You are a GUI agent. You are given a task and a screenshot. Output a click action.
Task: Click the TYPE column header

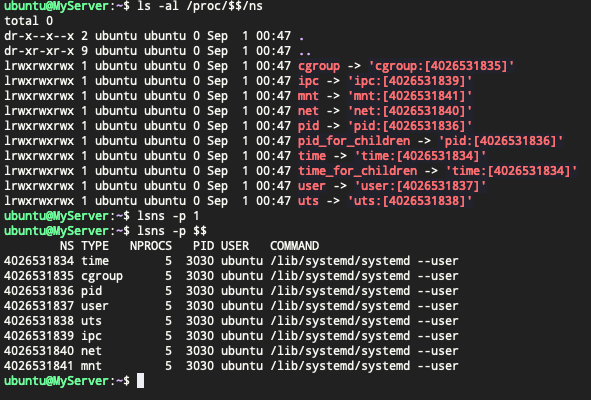tap(95, 246)
